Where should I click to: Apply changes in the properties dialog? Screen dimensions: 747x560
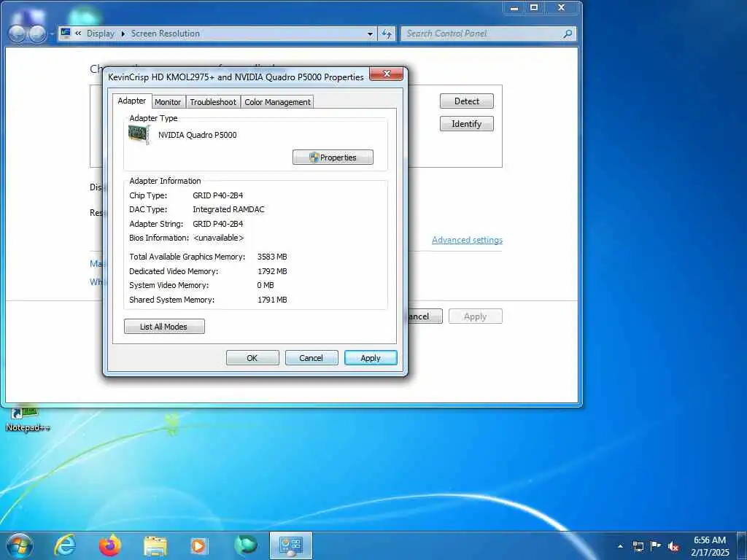click(x=371, y=358)
